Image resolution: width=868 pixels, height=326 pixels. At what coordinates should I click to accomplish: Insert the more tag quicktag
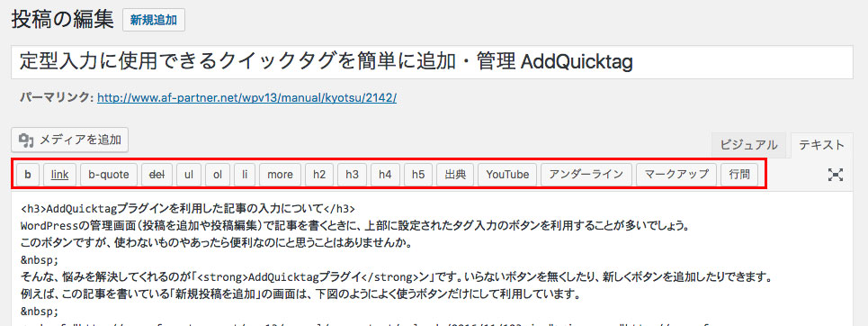click(280, 175)
